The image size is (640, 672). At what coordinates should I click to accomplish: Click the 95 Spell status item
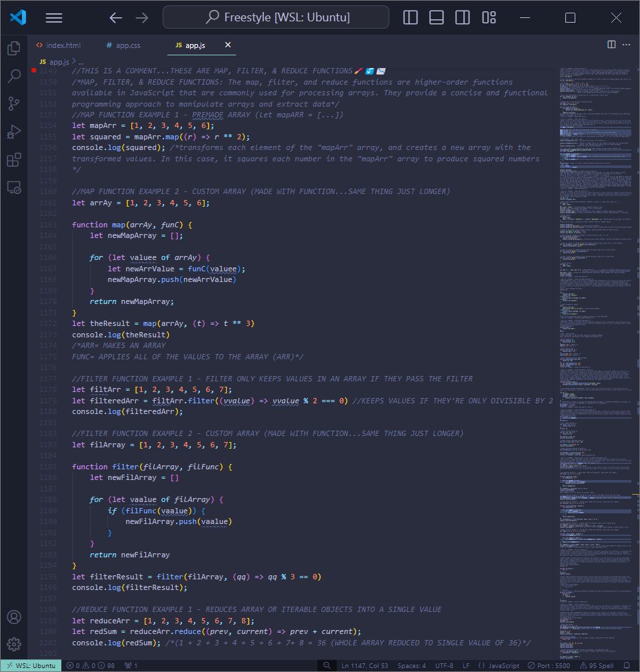pos(597,665)
